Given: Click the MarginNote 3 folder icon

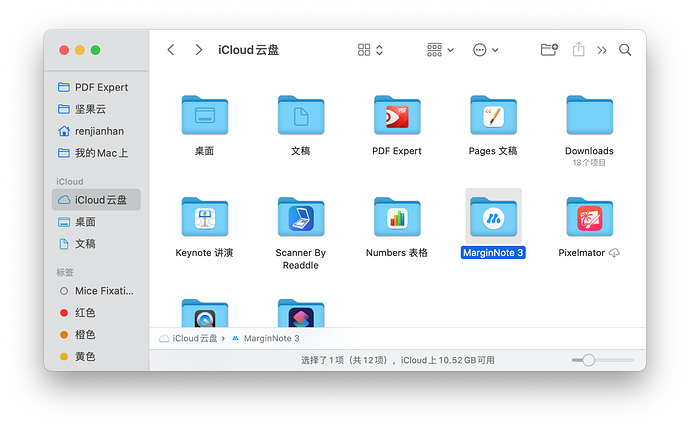Looking at the screenshot, I should point(493,217).
